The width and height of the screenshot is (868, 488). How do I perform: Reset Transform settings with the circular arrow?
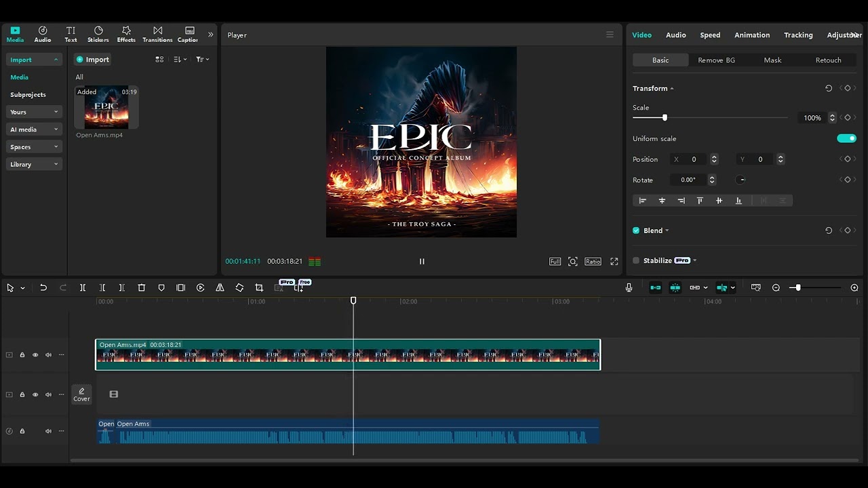coord(829,88)
